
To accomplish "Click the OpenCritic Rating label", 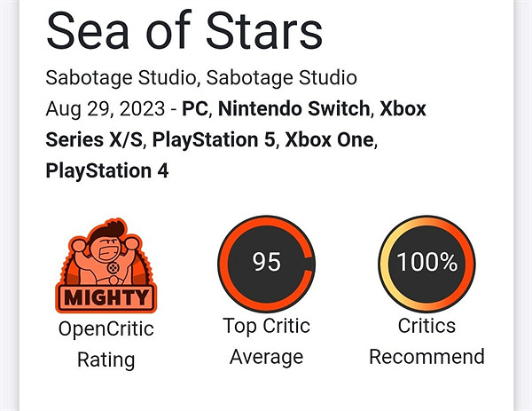I will [x=106, y=344].
